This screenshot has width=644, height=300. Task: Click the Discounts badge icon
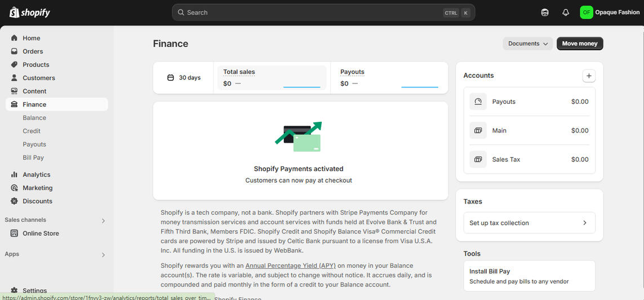(x=15, y=201)
